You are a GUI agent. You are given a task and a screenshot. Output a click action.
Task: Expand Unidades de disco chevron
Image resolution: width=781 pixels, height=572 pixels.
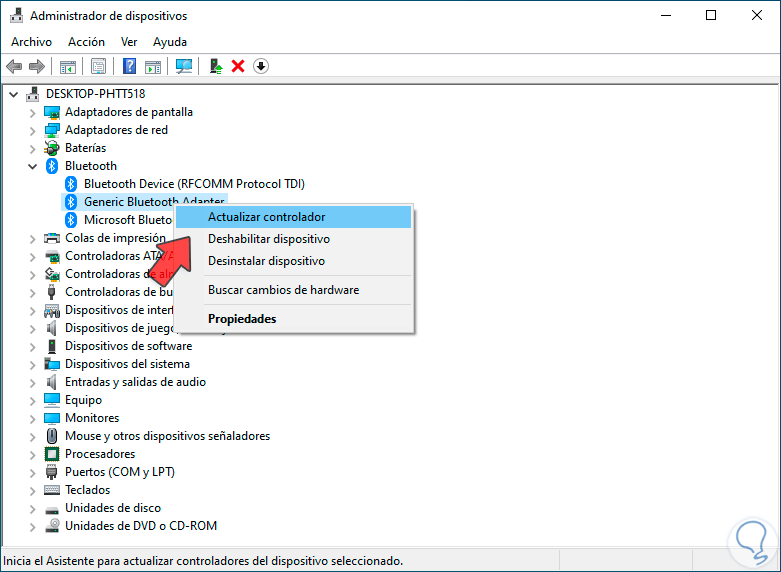[x=32, y=509]
